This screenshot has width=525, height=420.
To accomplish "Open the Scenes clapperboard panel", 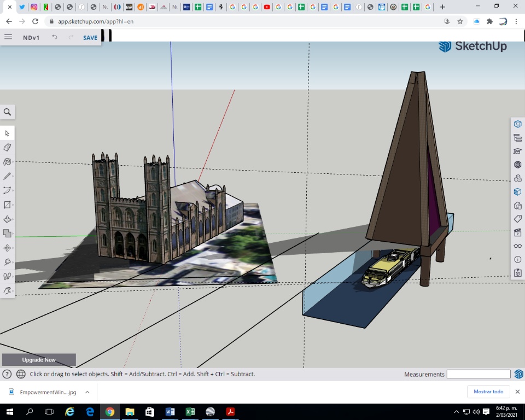I will click(x=517, y=232).
